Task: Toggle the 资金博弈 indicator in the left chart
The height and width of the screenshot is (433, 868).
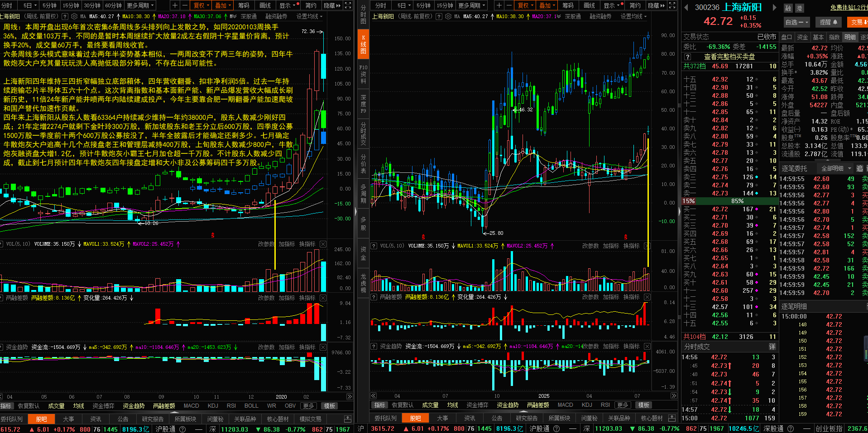Action: 103,406
